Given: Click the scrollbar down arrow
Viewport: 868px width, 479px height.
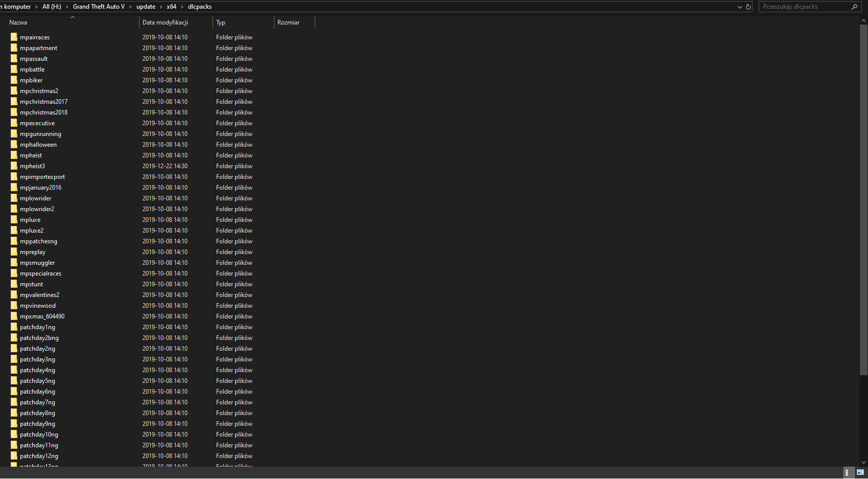Looking at the screenshot, I should click(864, 462).
